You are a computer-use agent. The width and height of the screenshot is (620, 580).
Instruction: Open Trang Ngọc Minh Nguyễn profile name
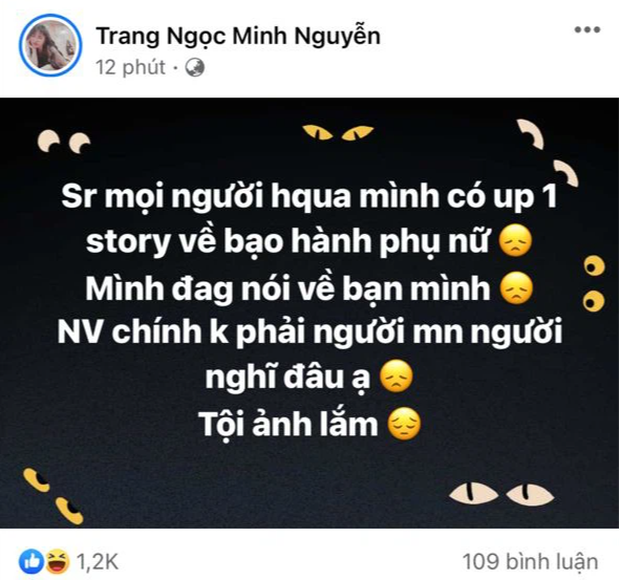(238, 36)
